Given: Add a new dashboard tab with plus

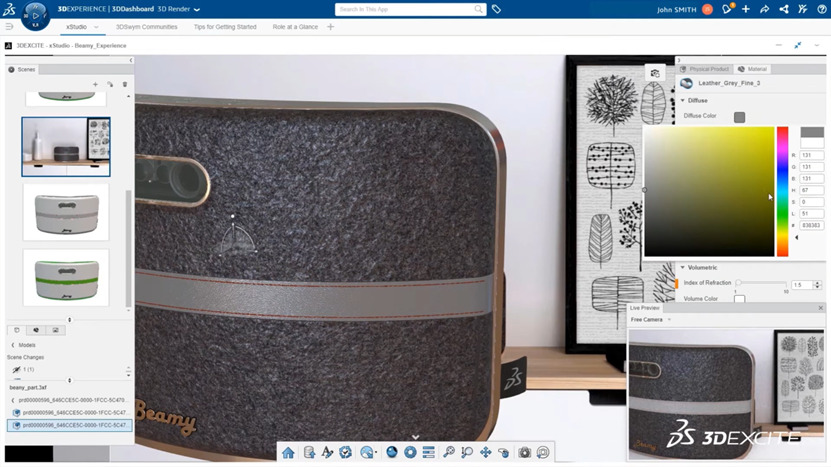Looking at the screenshot, I should pos(331,27).
